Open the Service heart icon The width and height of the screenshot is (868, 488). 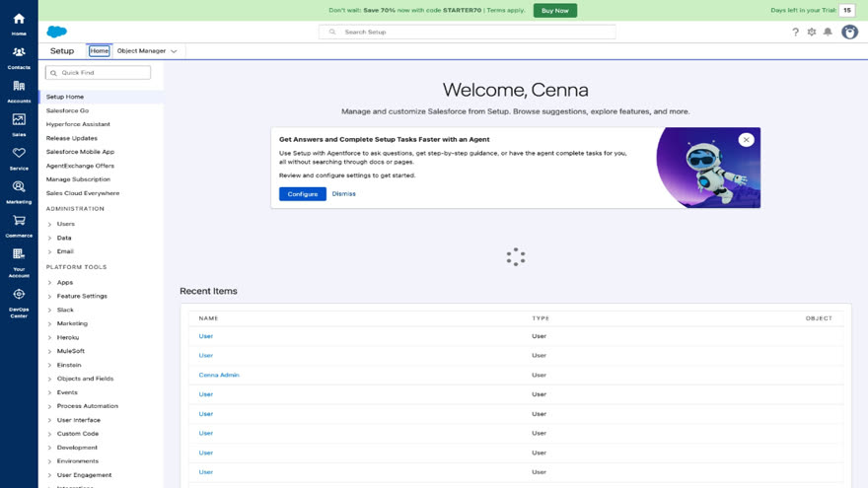point(19,159)
